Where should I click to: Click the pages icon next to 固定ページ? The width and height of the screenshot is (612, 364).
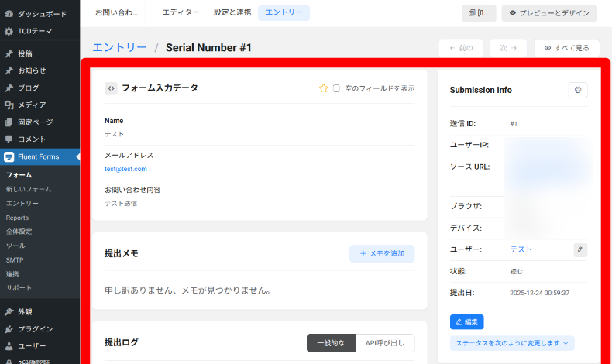(9, 122)
